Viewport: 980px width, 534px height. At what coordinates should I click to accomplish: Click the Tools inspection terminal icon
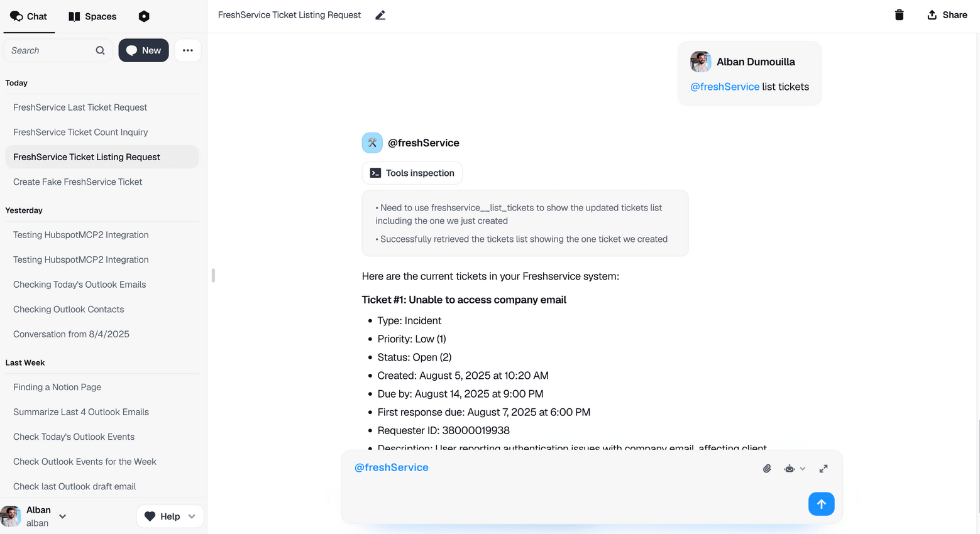click(375, 173)
